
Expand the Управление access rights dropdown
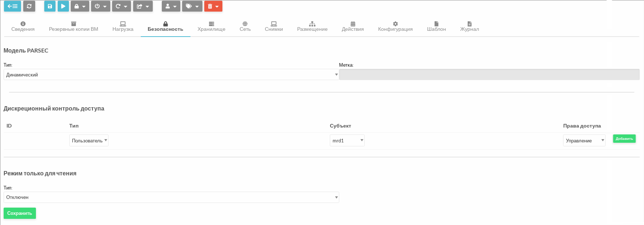(584, 141)
